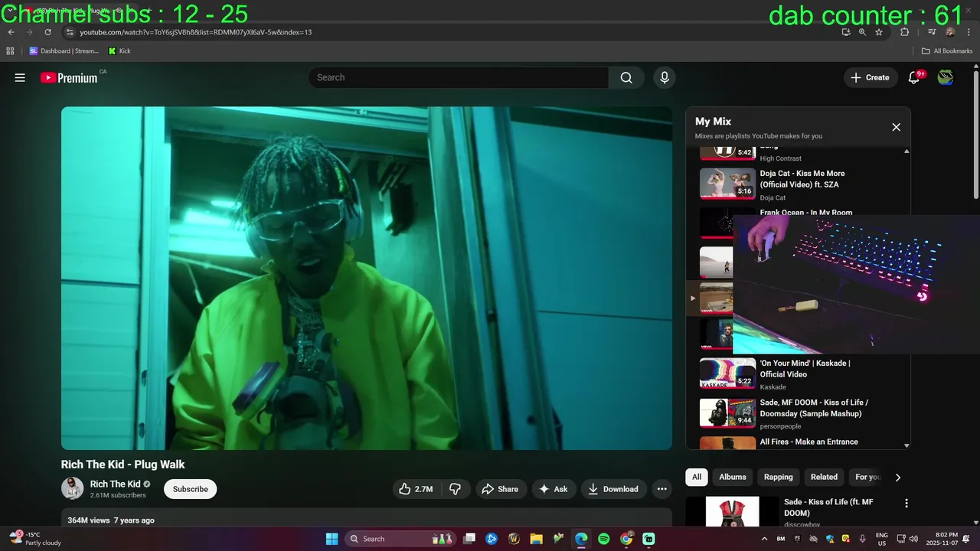The image size is (980, 551).
Task: Open the browser apps grid shortcut
Action: click(10, 51)
